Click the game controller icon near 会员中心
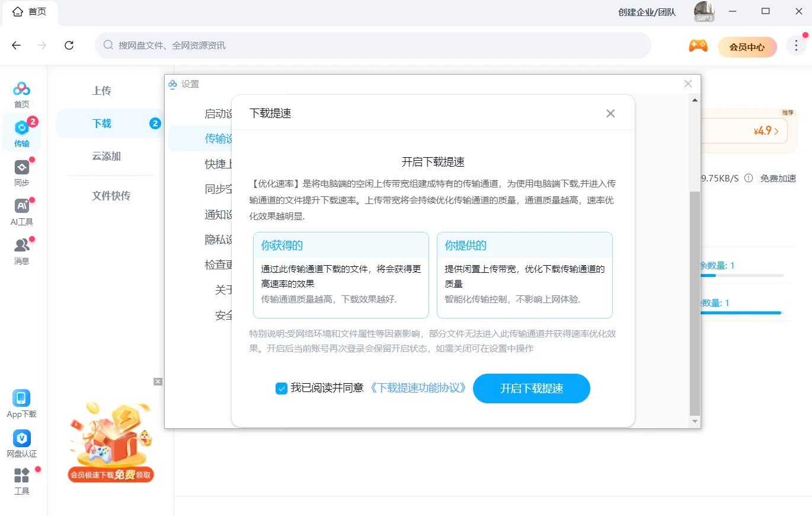The image size is (812, 516). click(698, 45)
